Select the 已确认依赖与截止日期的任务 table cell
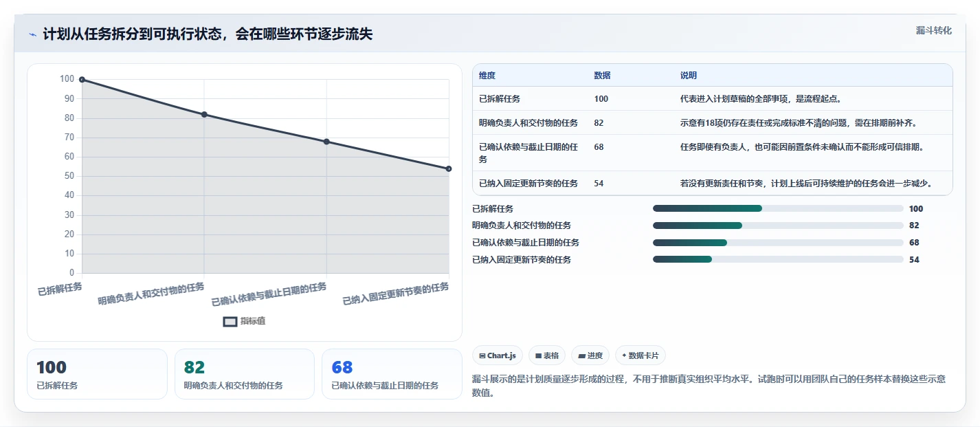The height and width of the screenshot is (427, 980). coord(528,153)
